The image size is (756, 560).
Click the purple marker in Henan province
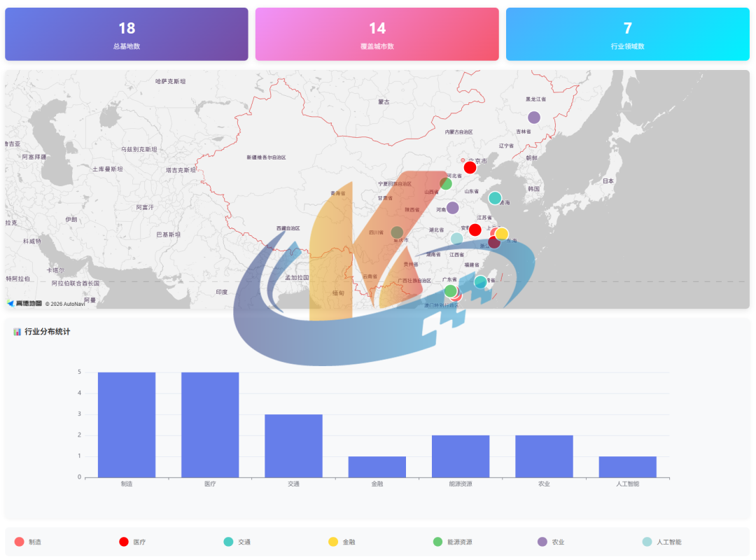coord(453,208)
